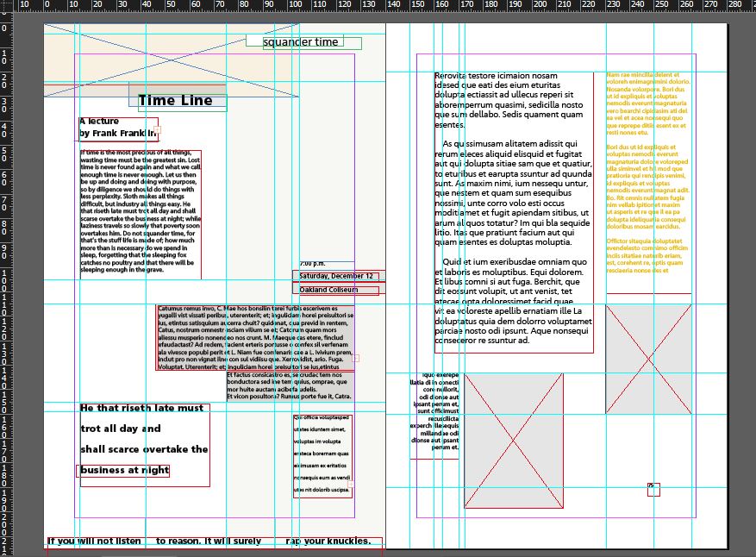Select the small page number frame on the right page

[653, 490]
